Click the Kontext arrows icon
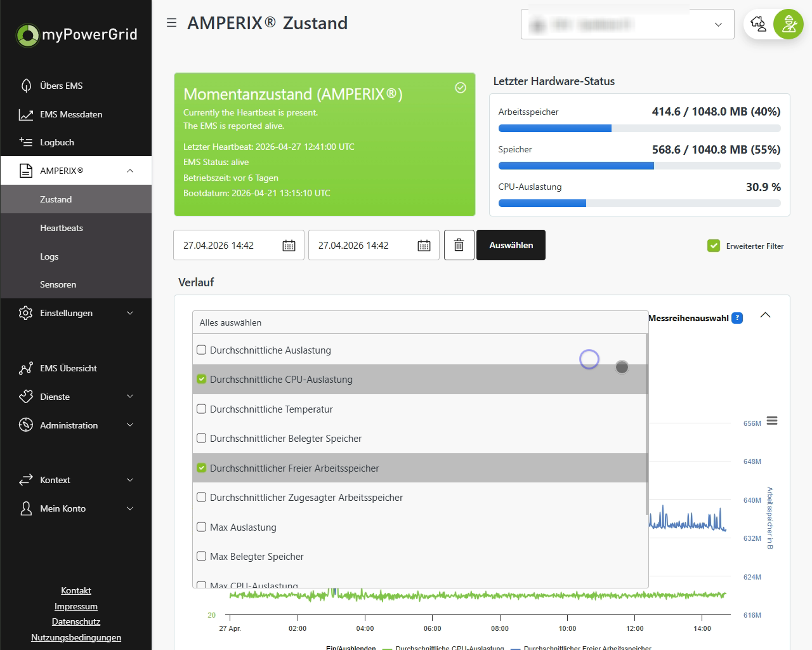The height and width of the screenshot is (650, 812). point(26,480)
